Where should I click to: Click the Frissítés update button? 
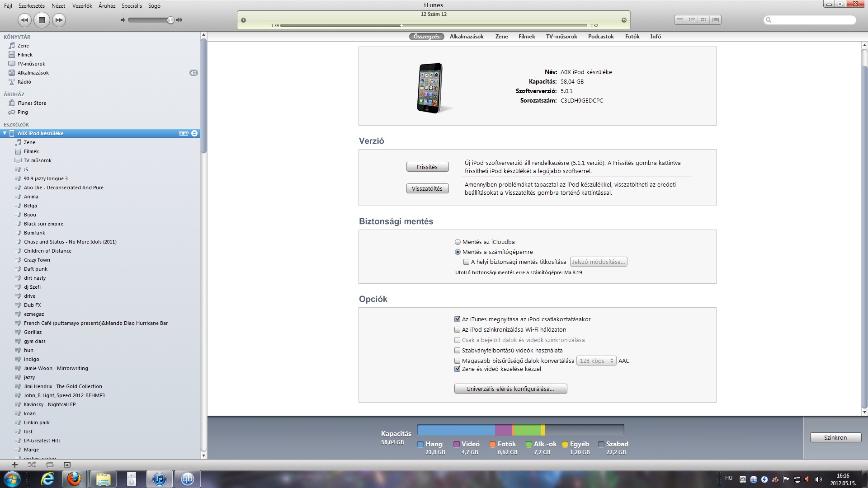pos(427,167)
